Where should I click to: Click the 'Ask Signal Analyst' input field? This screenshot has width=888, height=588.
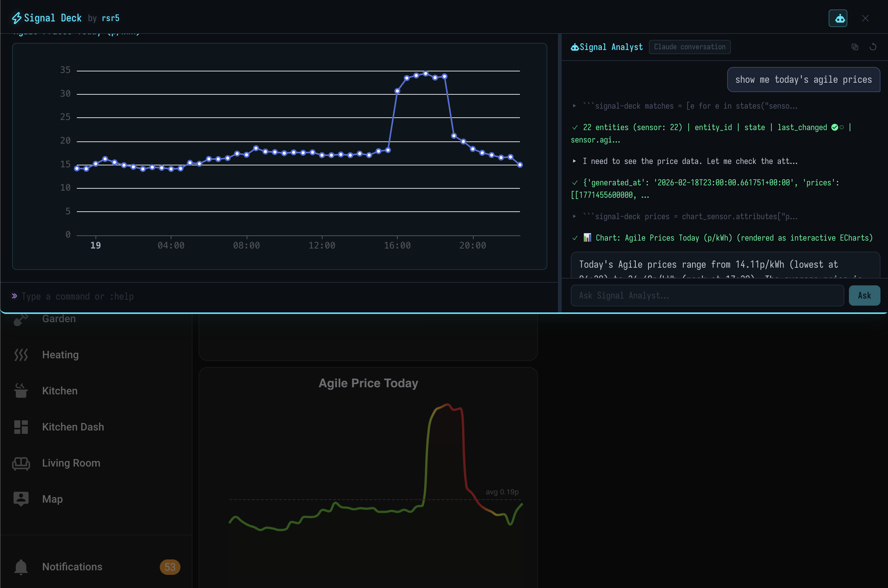tap(707, 296)
